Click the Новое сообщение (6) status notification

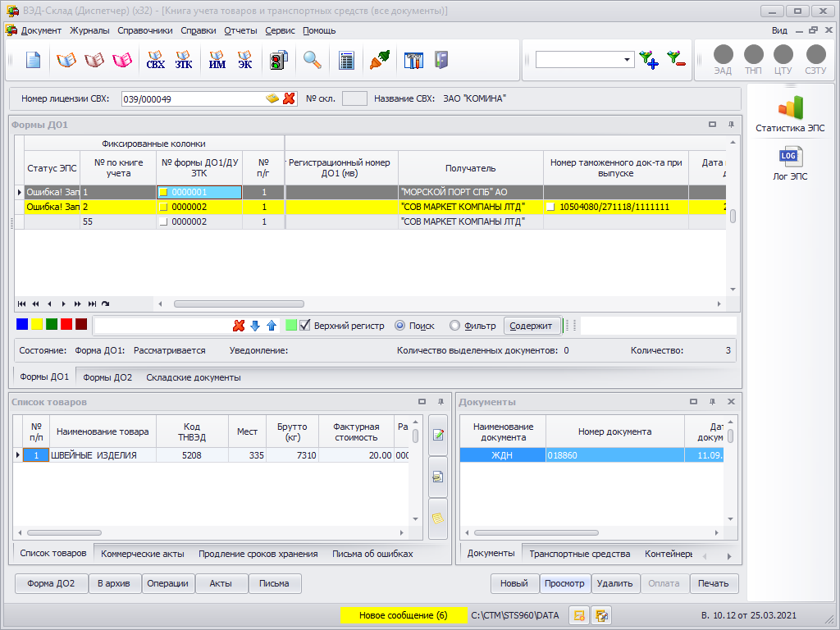(x=403, y=615)
